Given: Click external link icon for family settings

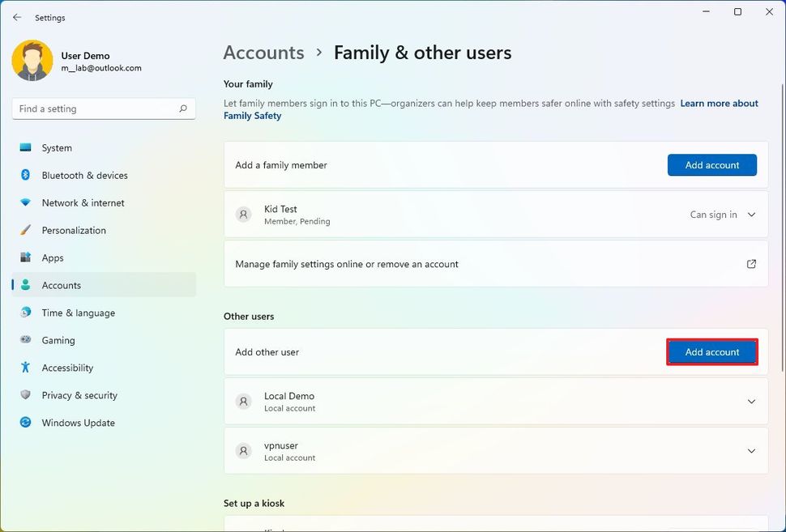Looking at the screenshot, I should tap(751, 264).
